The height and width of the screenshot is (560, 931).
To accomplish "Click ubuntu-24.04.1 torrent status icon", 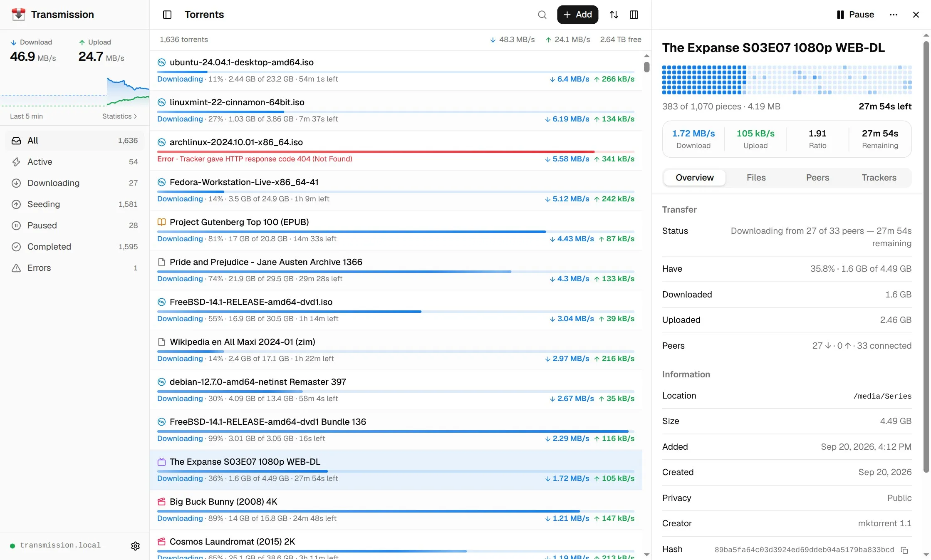I will pos(161,62).
